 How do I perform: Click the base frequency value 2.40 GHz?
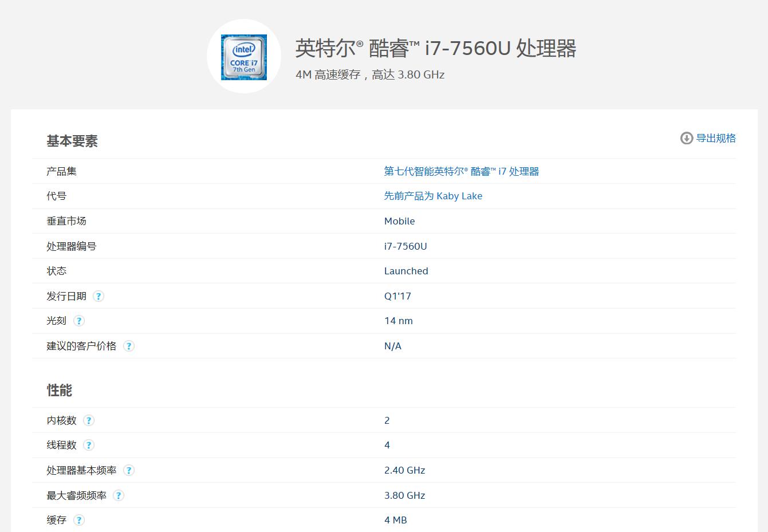pyautogui.click(x=405, y=470)
